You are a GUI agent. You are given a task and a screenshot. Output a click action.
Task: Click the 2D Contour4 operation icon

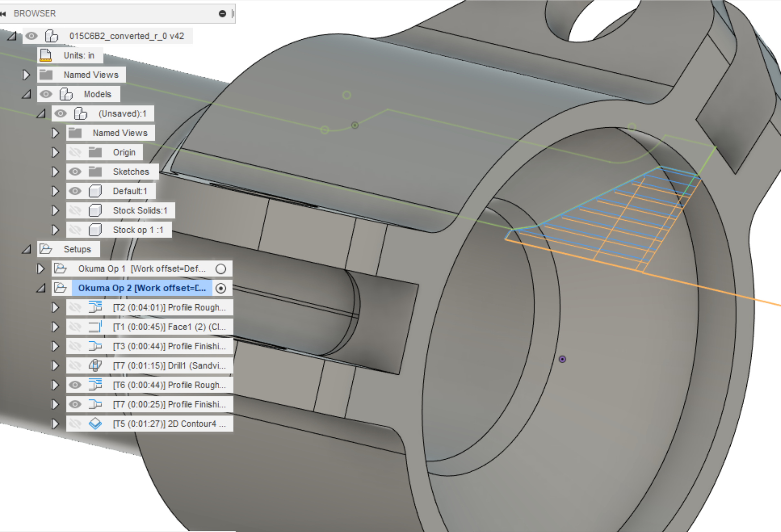96,424
